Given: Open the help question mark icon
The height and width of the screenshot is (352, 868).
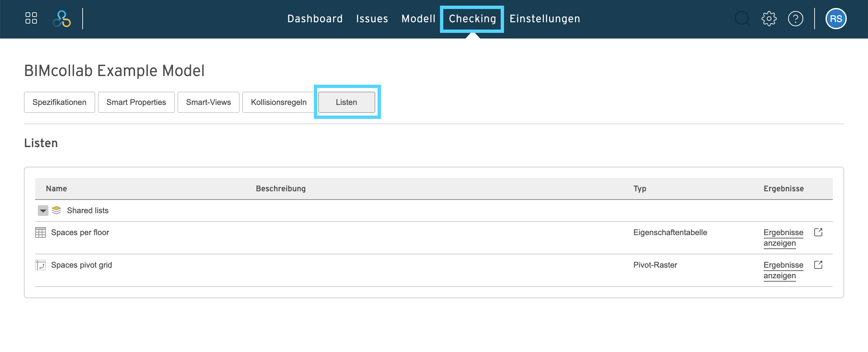Looking at the screenshot, I should (x=796, y=19).
